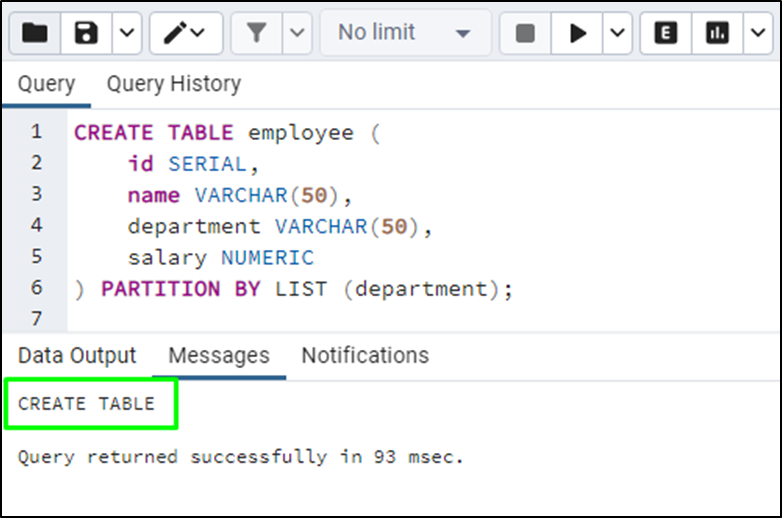Click the Open File folder icon
The height and width of the screenshot is (518, 782).
(36, 33)
